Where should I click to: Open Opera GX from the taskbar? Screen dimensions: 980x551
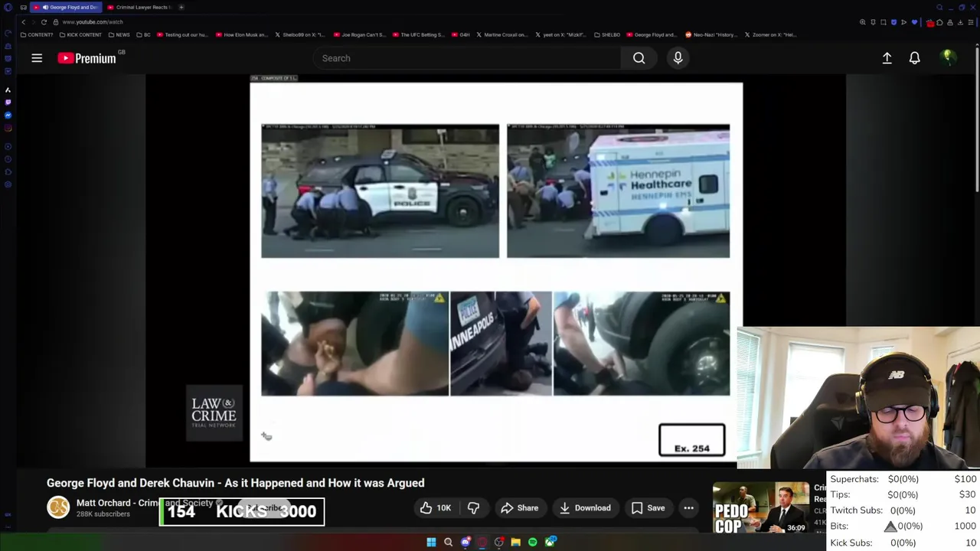point(482,543)
